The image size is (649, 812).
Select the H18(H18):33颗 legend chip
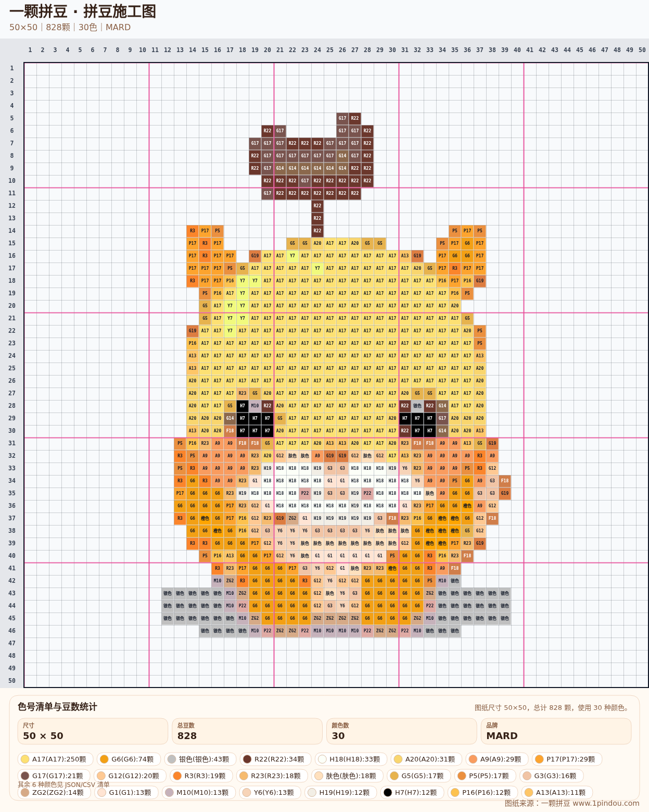pyautogui.click(x=350, y=759)
